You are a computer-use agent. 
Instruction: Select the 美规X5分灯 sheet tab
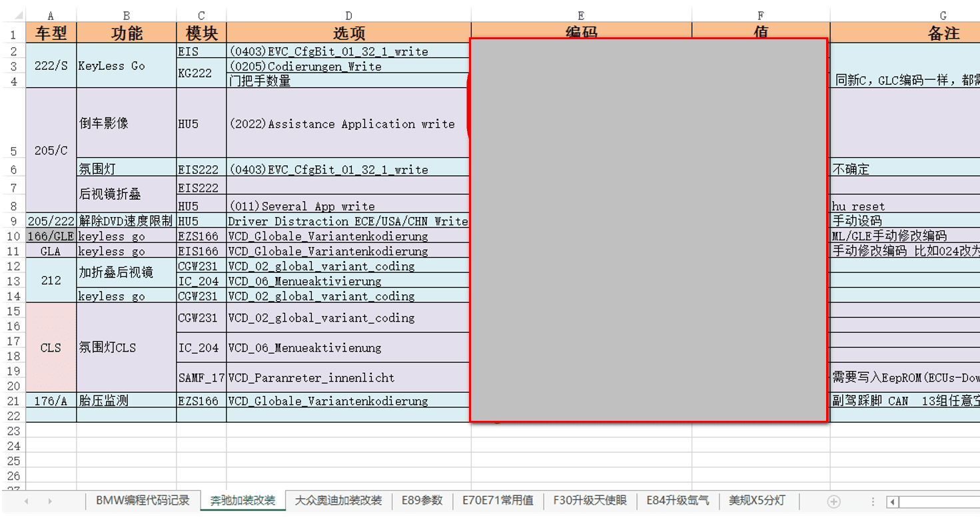click(x=757, y=501)
